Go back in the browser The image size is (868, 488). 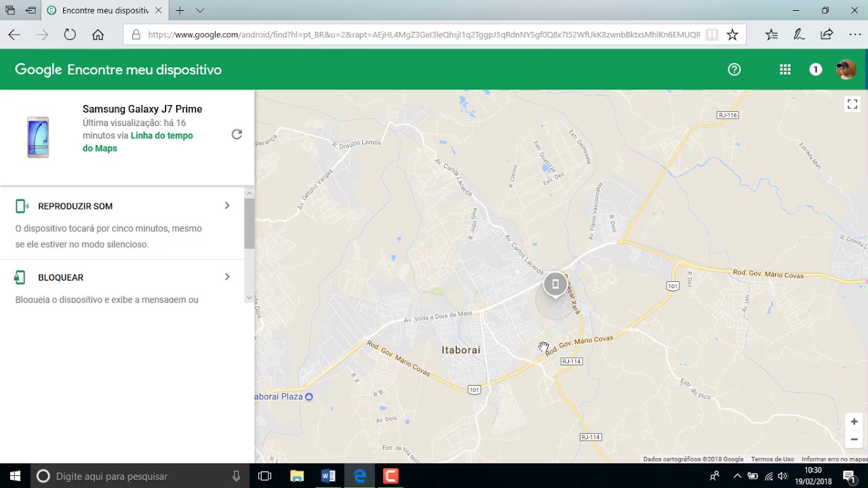click(x=14, y=35)
